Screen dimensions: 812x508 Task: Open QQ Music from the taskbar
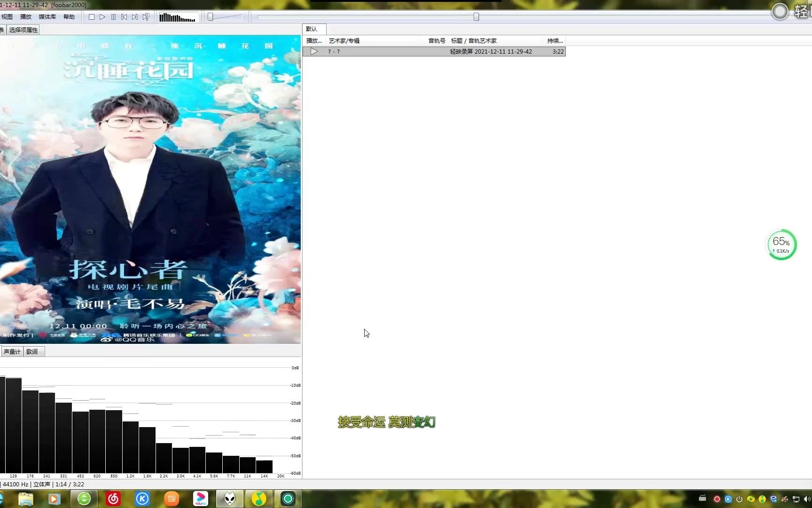point(259,499)
